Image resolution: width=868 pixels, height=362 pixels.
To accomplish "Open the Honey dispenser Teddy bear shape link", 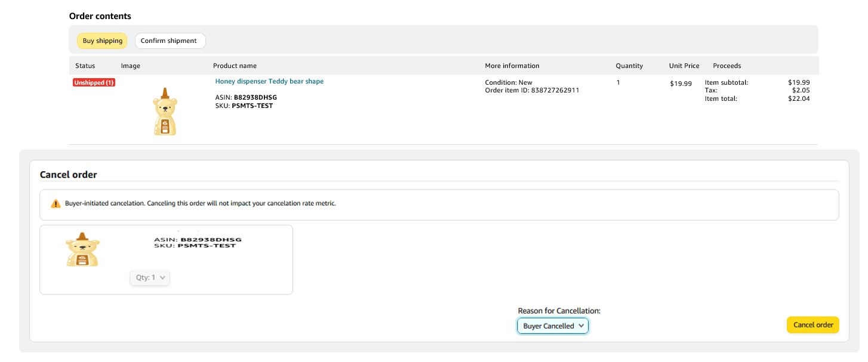I will coord(269,82).
